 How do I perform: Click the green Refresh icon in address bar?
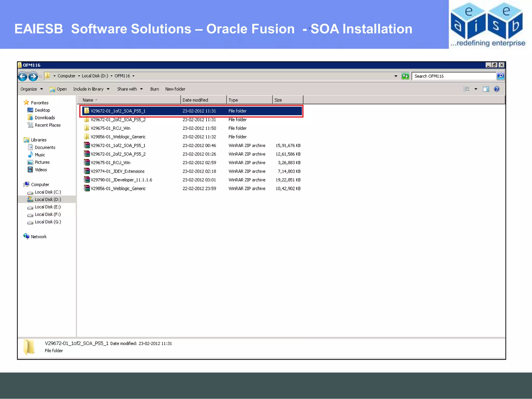pyautogui.click(x=405, y=76)
